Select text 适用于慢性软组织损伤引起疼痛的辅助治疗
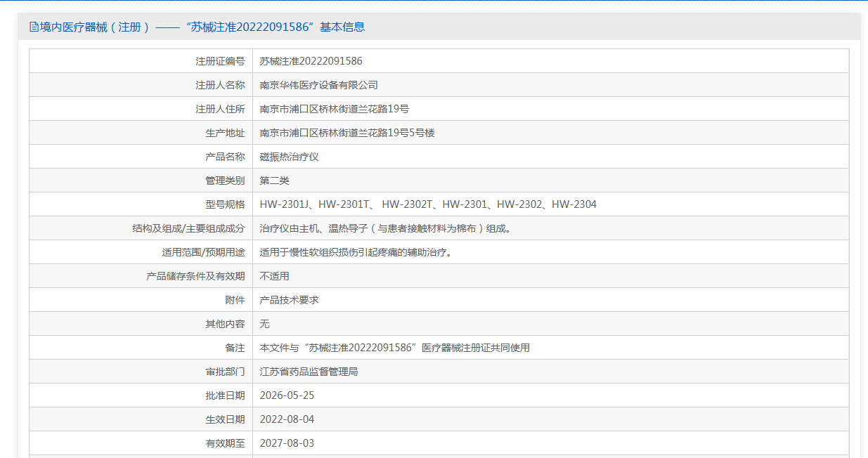This screenshot has height=458, width=868. click(x=356, y=252)
